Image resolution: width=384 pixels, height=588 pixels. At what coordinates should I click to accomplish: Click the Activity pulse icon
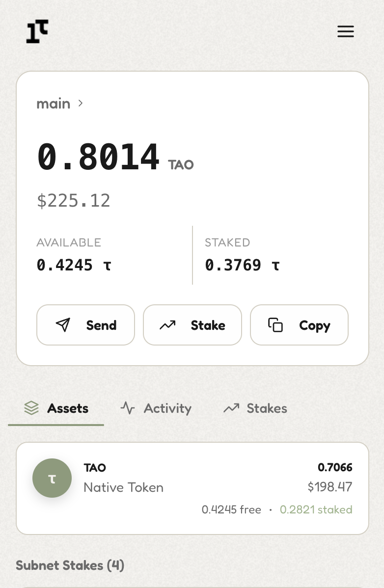pos(128,408)
